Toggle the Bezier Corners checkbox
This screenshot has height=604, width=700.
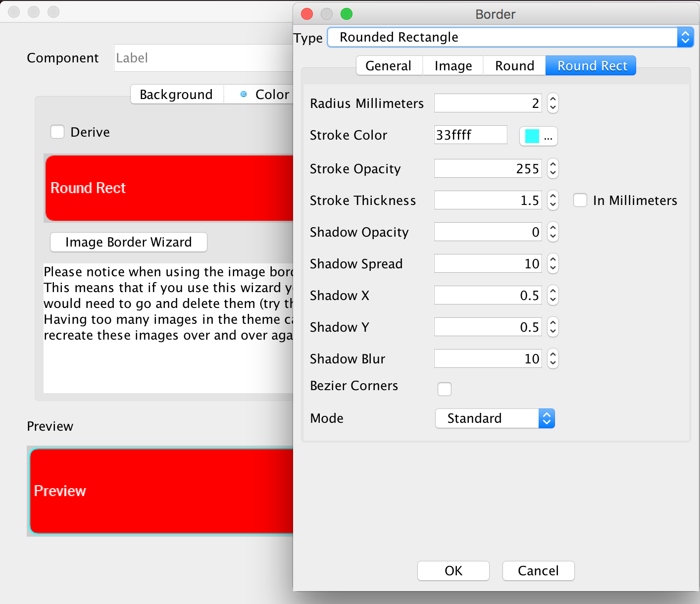point(445,389)
